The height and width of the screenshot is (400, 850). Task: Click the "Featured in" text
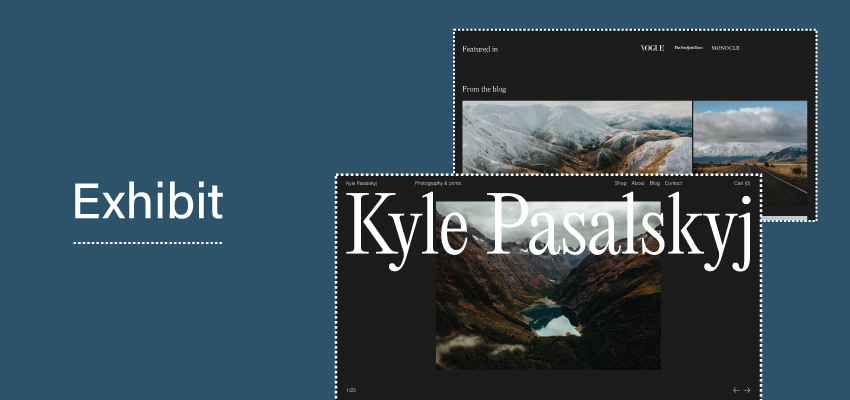480,49
